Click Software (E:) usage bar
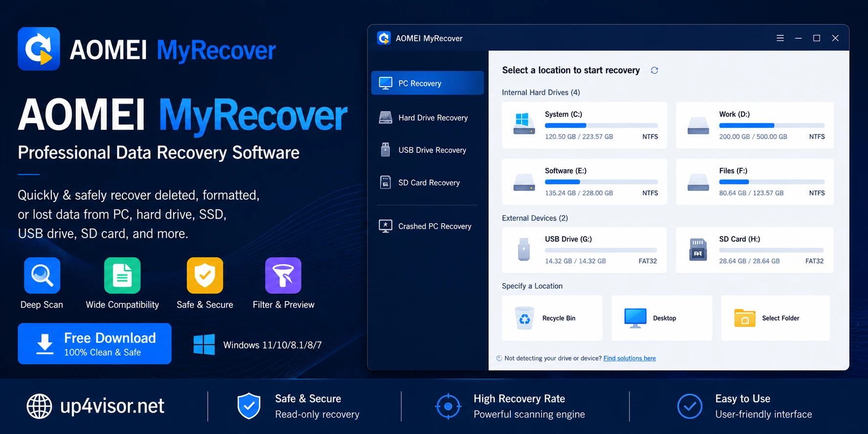Viewport: 868px width, 434px height. [601, 182]
